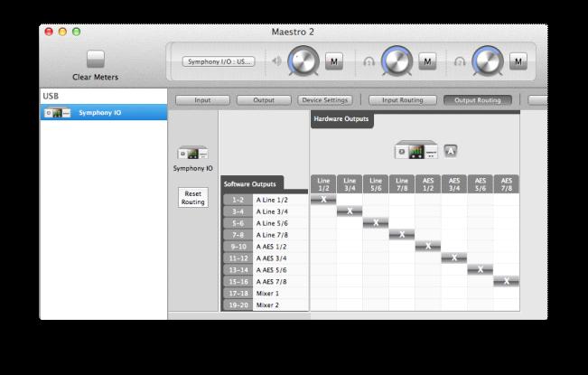Toggle routing X for A AES 7/8 to AES 7/8
588x375 pixels.
(x=507, y=281)
